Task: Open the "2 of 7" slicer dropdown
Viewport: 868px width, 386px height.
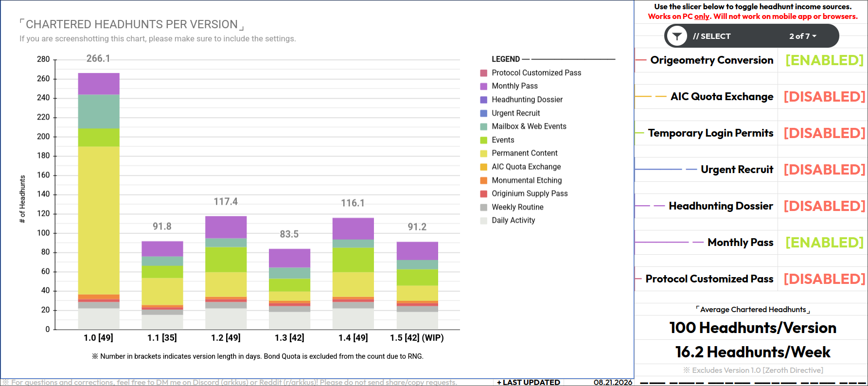Action: point(803,36)
